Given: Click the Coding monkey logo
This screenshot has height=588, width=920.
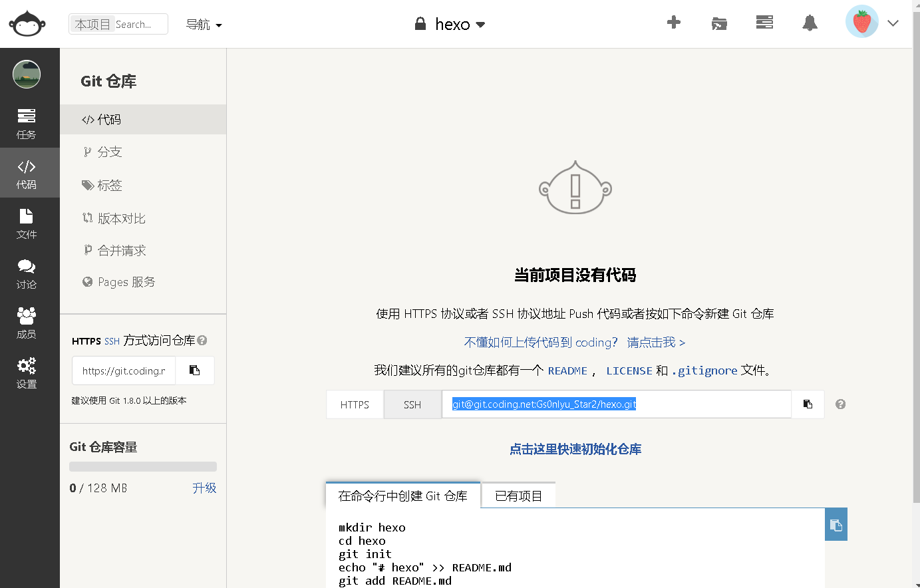Looking at the screenshot, I should [27, 24].
